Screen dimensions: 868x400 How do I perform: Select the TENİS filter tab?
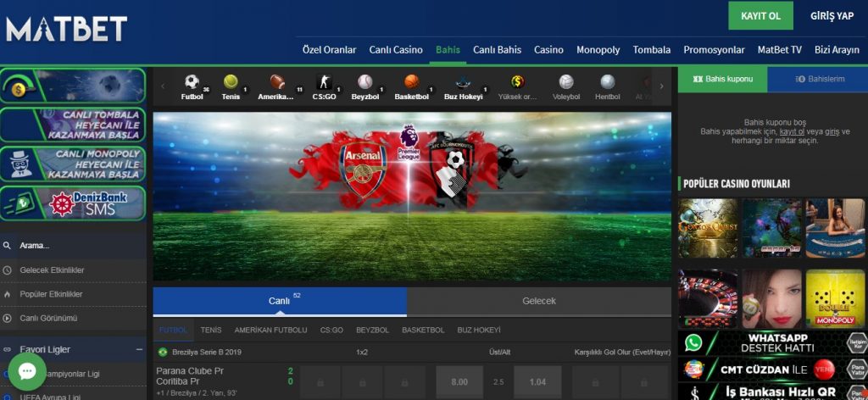click(x=211, y=330)
